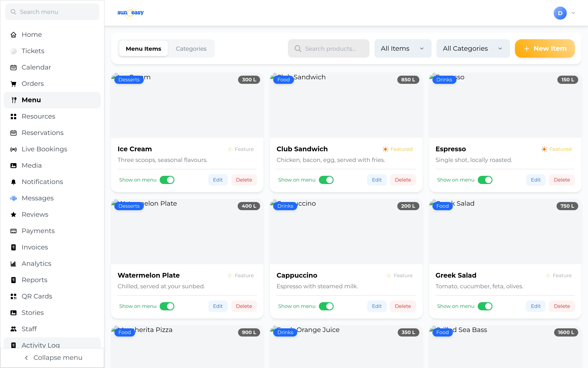Open the All Categories filter dropdown
Viewport: 588px width, 368px height.
point(473,48)
